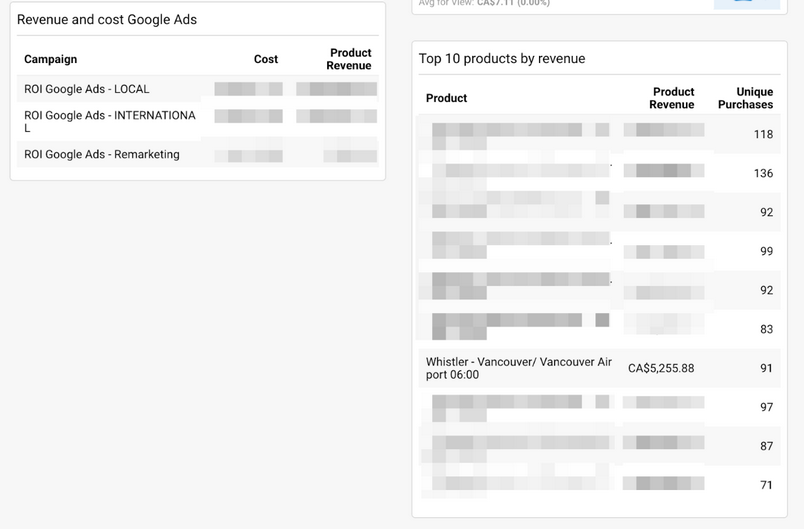Click the "Top 10 products by revenue" title
804x529 pixels.
pyautogui.click(x=502, y=59)
